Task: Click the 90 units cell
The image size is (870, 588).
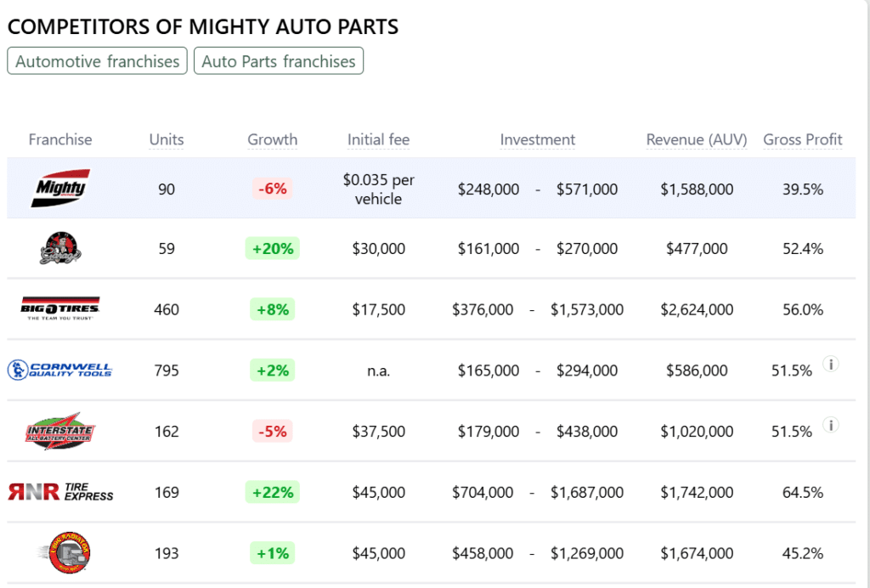Action: (x=167, y=189)
